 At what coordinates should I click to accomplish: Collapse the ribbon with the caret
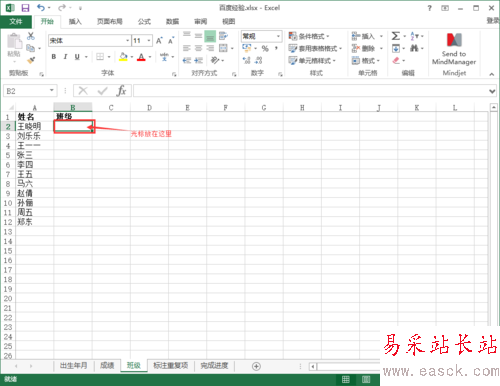coord(492,74)
